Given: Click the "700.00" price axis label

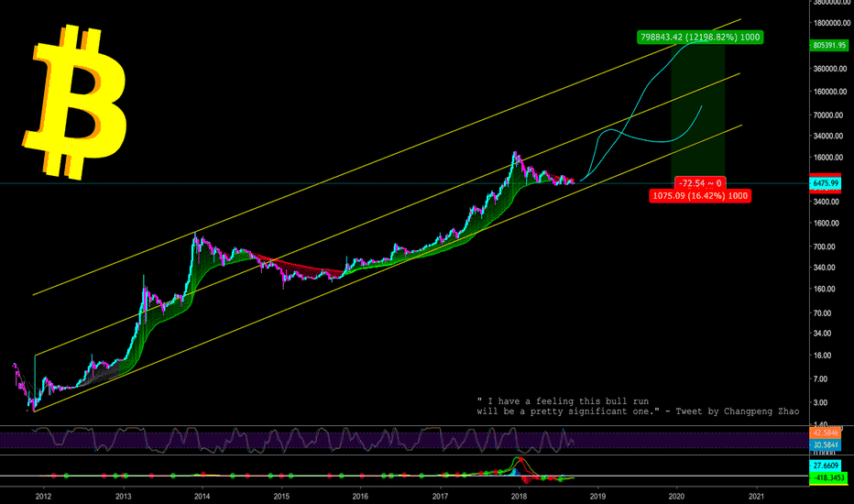Looking at the screenshot, I should (x=825, y=247).
